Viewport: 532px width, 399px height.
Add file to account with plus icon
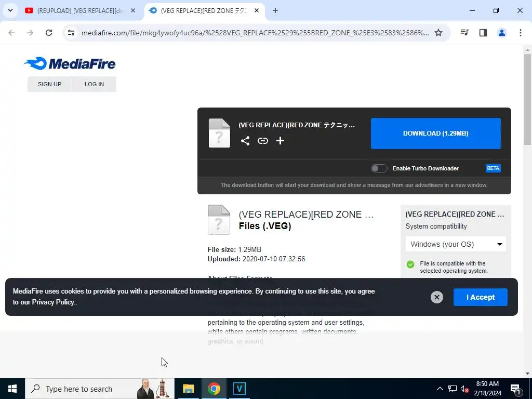(x=280, y=140)
